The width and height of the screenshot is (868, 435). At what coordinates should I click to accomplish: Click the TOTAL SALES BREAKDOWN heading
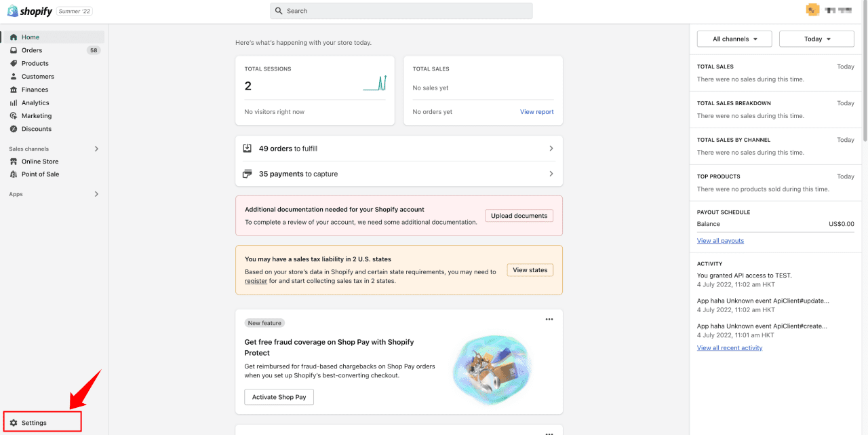click(734, 103)
